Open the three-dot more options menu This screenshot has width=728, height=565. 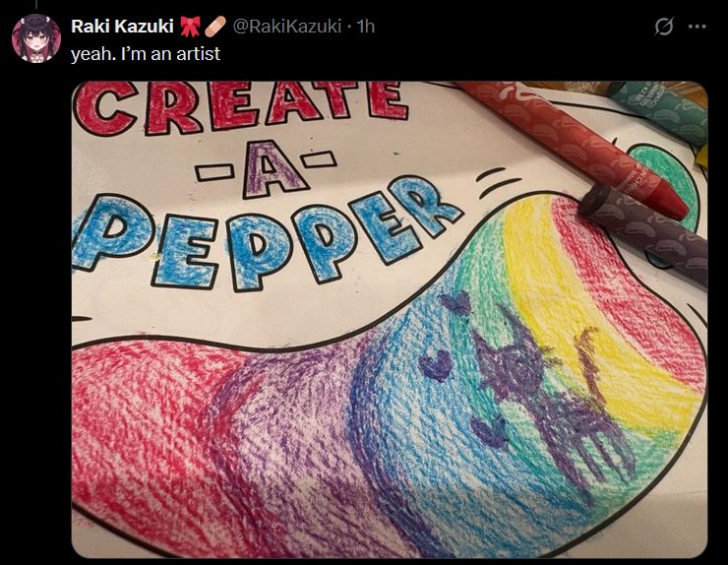(x=697, y=27)
